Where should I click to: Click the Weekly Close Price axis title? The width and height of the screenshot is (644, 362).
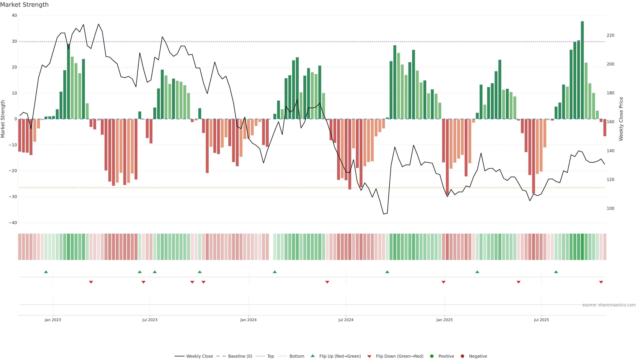[621, 119]
